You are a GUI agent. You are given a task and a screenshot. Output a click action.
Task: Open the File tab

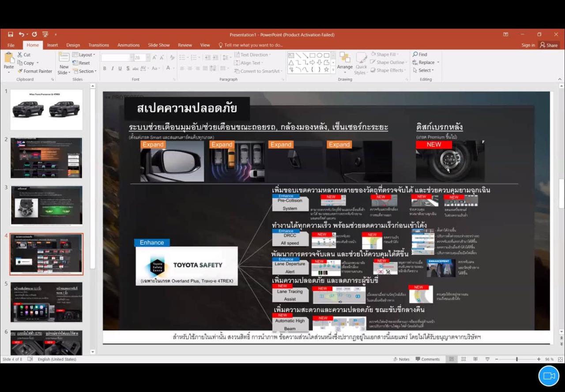(x=11, y=45)
